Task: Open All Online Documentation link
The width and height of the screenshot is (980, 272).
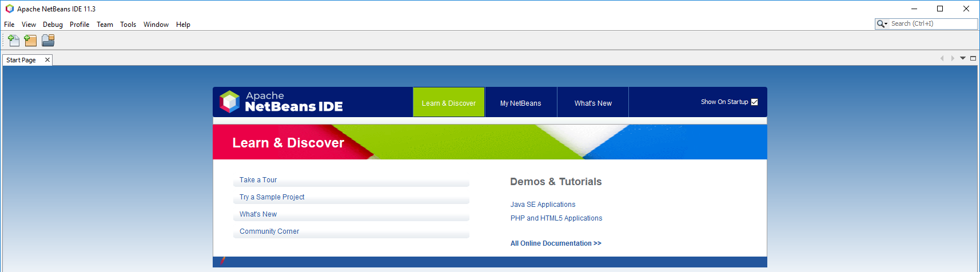Action: pyautogui.click(x=556, y=243)
